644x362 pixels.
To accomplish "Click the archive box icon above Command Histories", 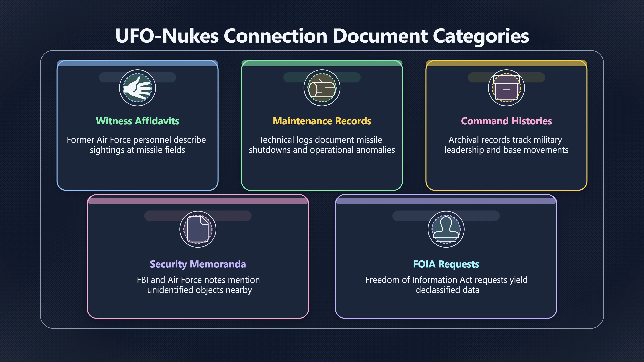I will point(506,88).
